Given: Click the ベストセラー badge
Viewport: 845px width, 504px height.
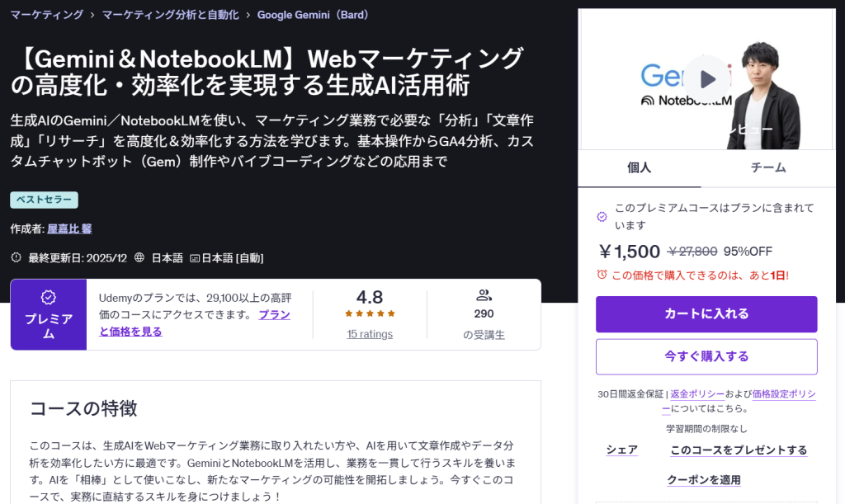Looking at the screenshot, I should [44, 200].
